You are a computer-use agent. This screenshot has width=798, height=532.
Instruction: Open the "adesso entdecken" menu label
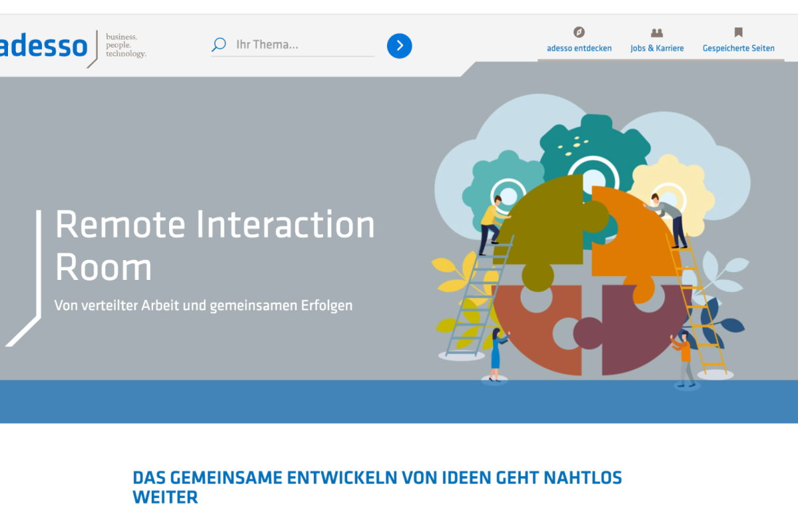pyautogui.click(x=579, y=49)
